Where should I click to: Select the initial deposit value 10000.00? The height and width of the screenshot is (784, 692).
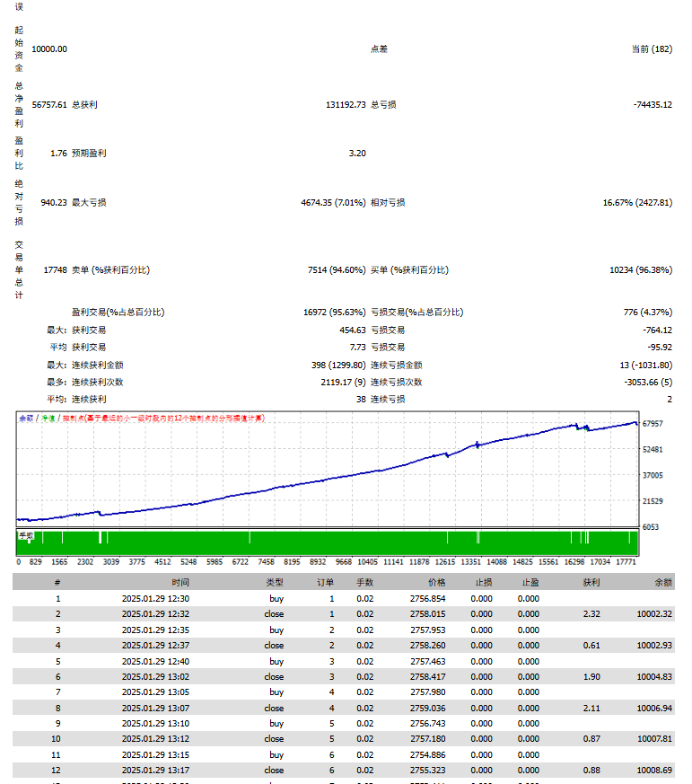[49, 49]
